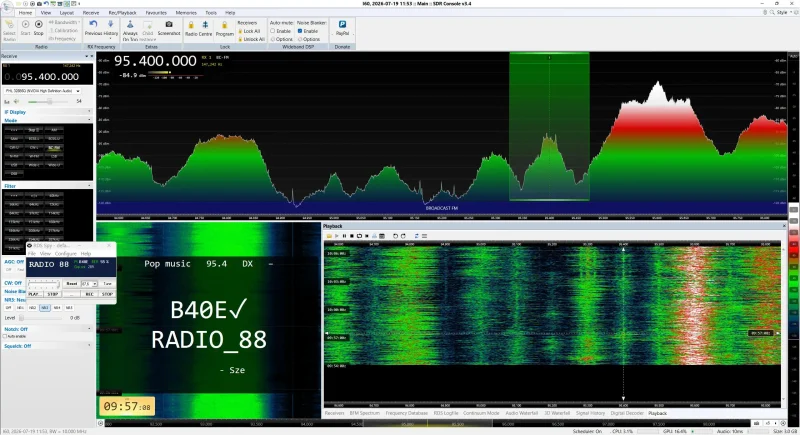The image size is (800, 435).
Task: Open the Layout ribbon tab
Action: coord(67,13)
